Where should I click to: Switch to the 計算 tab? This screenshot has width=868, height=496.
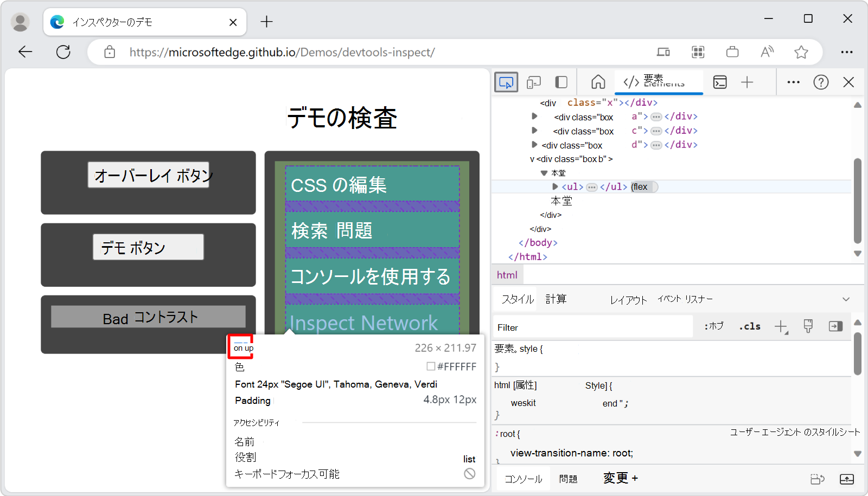coord(556,299)
